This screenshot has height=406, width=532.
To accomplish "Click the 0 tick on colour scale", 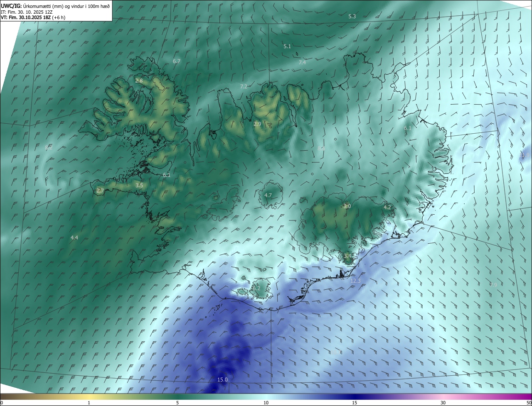I will point(2,403).
